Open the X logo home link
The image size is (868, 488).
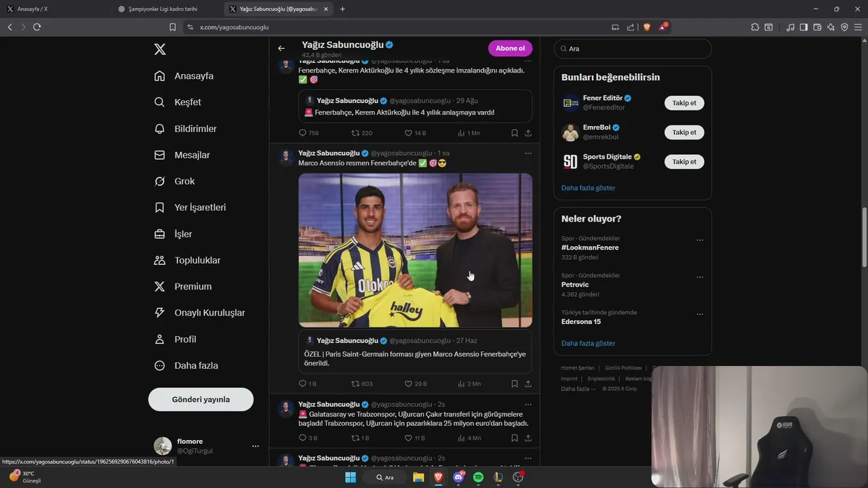pyautogui.click(x=160, y=49)
